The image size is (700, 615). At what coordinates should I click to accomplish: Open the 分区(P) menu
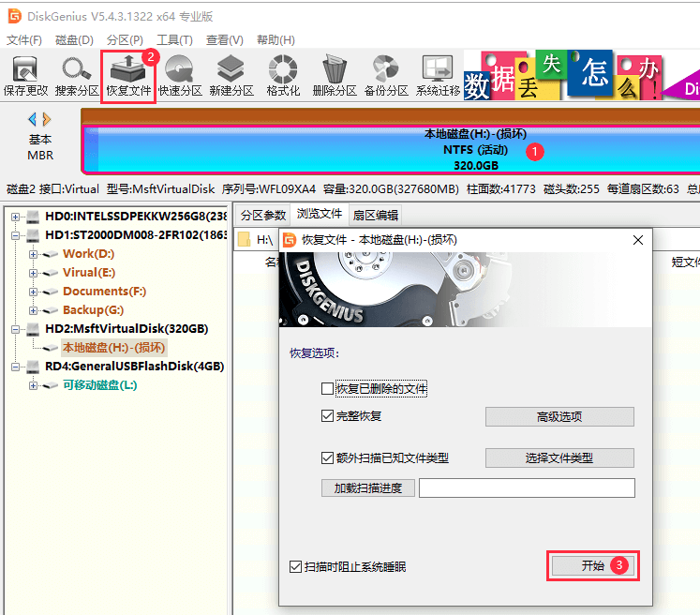pyautogui.click(x=125, y=40)
